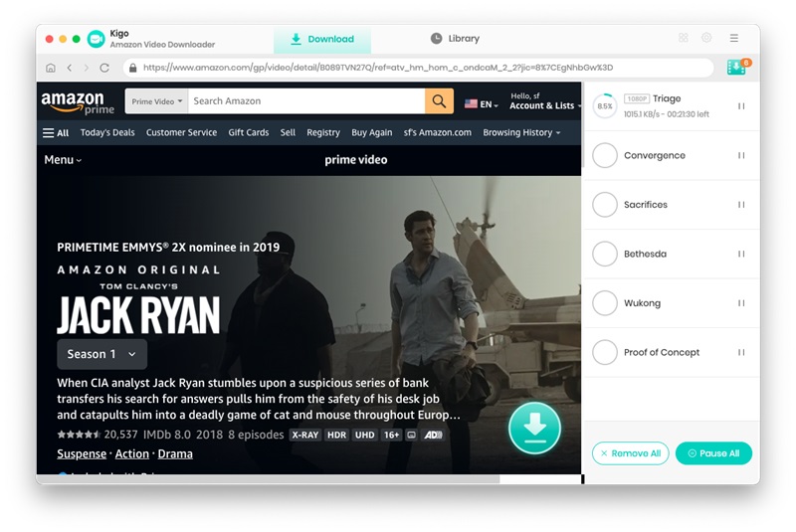Click the Sell link
Screen dimensions: 796x532
288,132
